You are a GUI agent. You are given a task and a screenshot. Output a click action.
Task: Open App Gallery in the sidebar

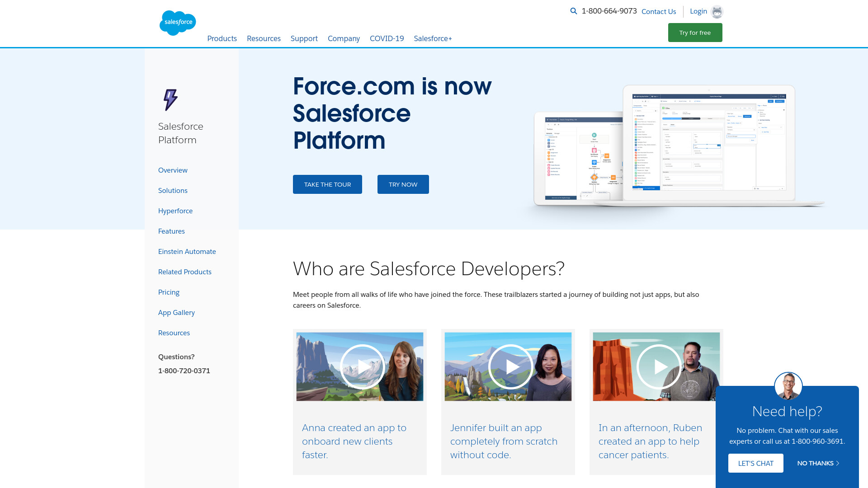(176, 312)
